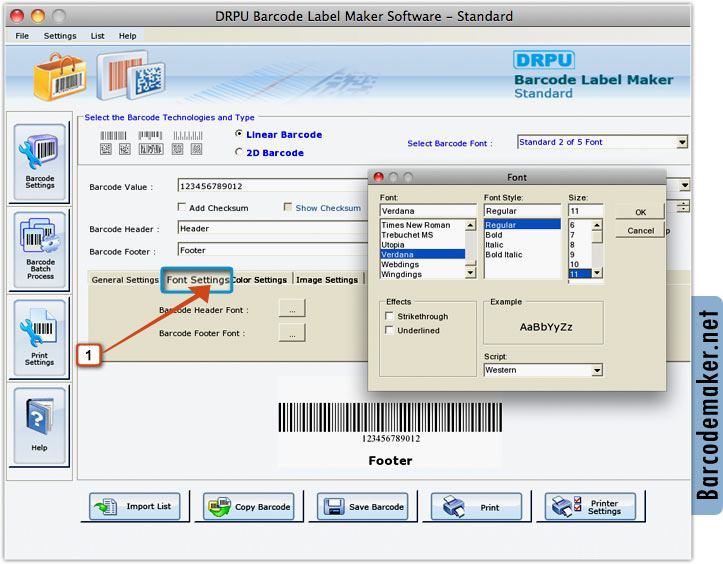The image size is (723, 564).
Task: Open the List menu
Action: pos(97,36)
